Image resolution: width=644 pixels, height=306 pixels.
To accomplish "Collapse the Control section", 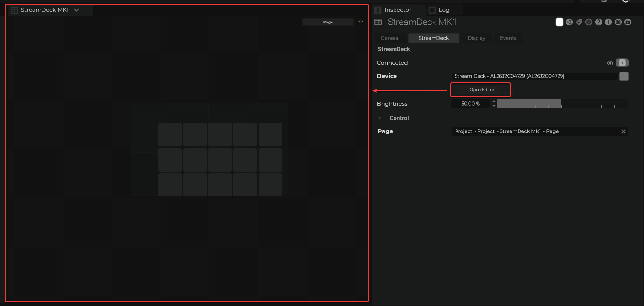I will tap(380, 118).
